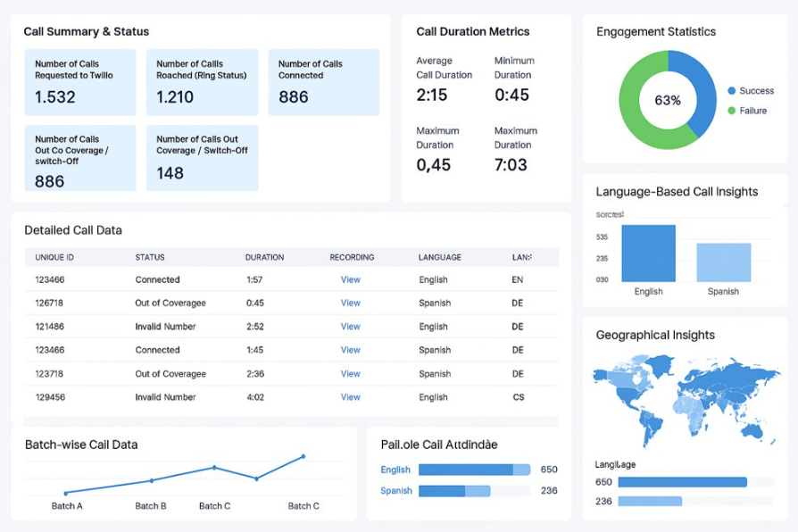This screenshot has width=798, height=532.
Task: Select the English bar in Language-Based Call Insights
Action: (x=648, y=254)
